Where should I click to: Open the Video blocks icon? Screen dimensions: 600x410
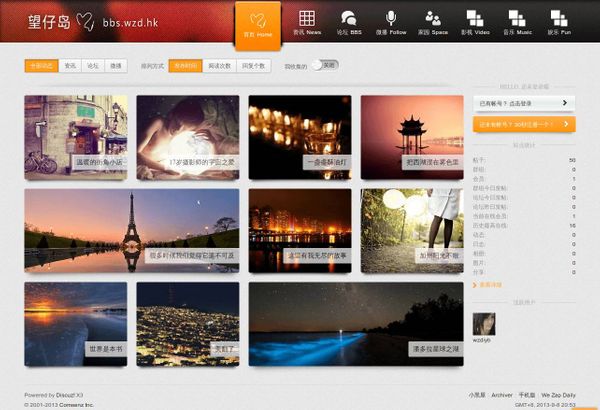coord(475,18)
